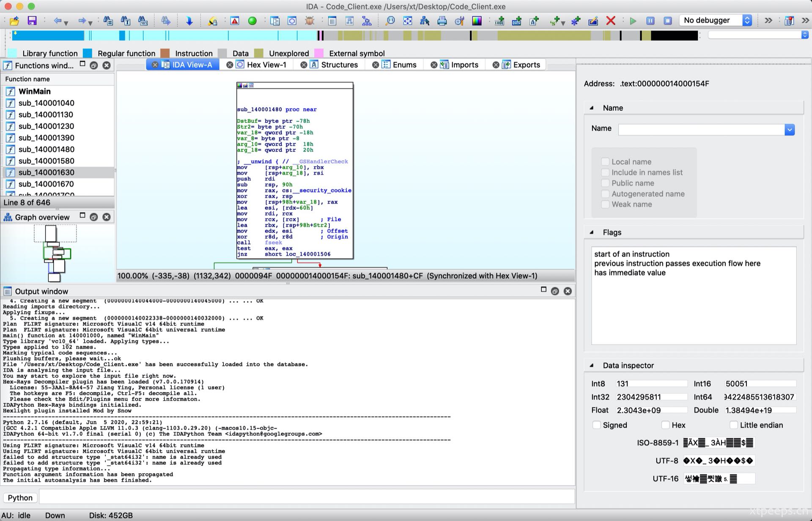Screen dimensions: 812x521
Task: Click the Python language selector button
Action: [20, 498]
